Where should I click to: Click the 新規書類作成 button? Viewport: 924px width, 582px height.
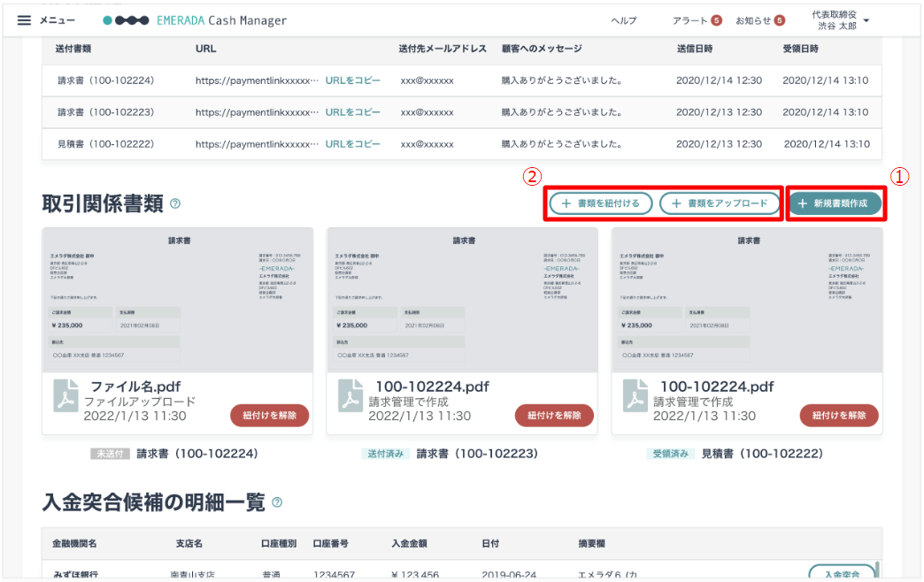click(x=835, y=203)
